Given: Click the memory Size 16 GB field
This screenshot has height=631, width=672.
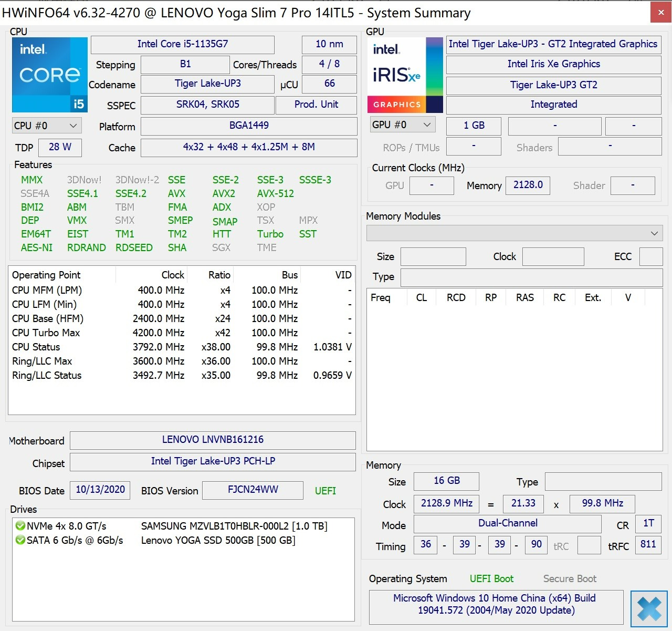Looking at the screenshot, I should [x=446, y=481].
